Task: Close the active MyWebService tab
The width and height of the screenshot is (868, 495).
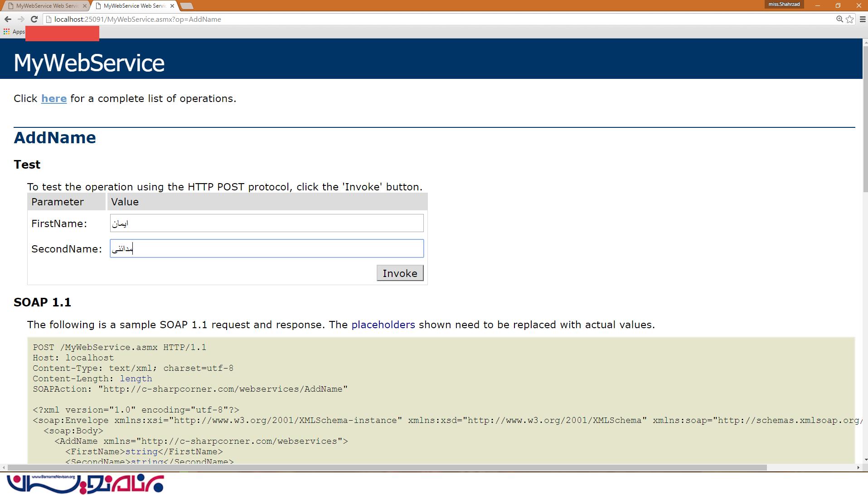Action: pos(172,6)
